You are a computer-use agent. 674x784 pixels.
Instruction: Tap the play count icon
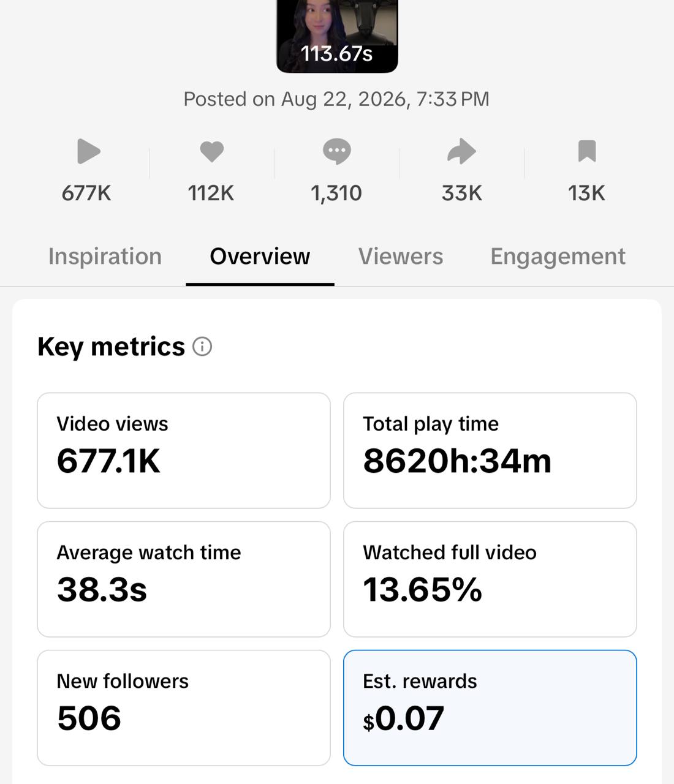tap(88, 151)
